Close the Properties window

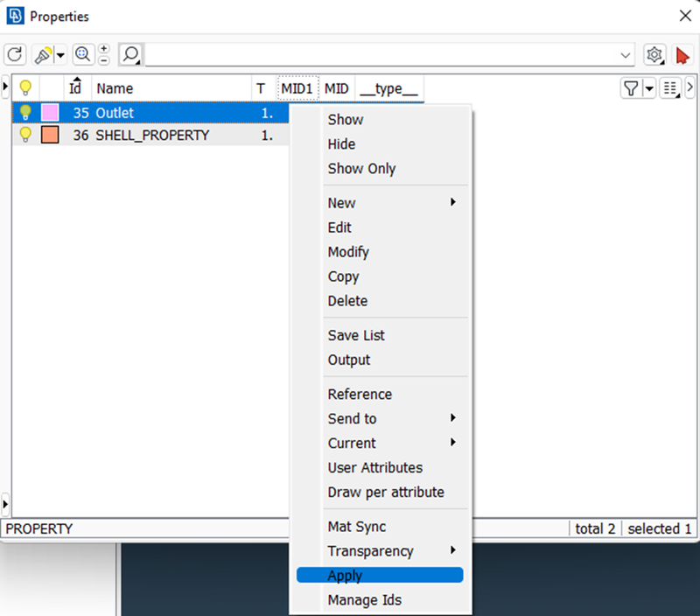685,16
